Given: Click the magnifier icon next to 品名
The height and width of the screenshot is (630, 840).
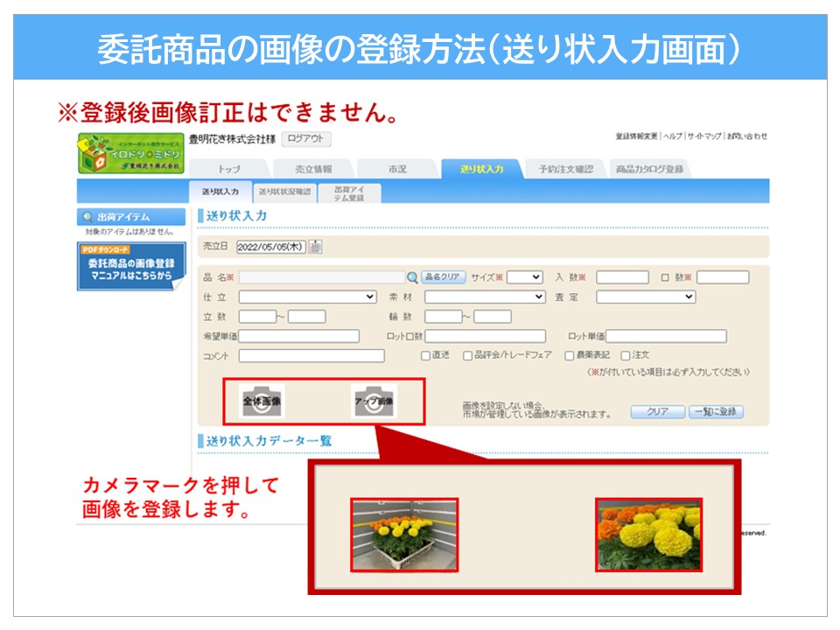Looking at the screenshot, I should (x=412, y=277).
